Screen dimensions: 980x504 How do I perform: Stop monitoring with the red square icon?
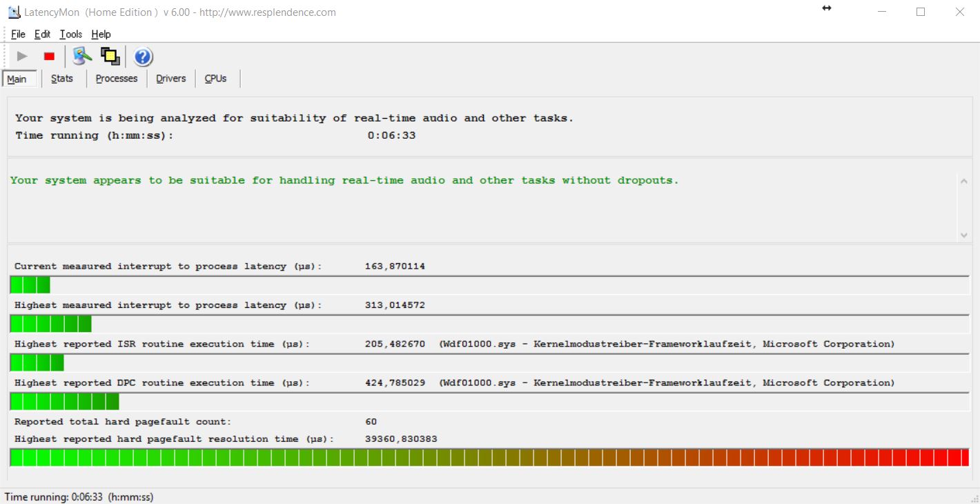pos(49,57)
